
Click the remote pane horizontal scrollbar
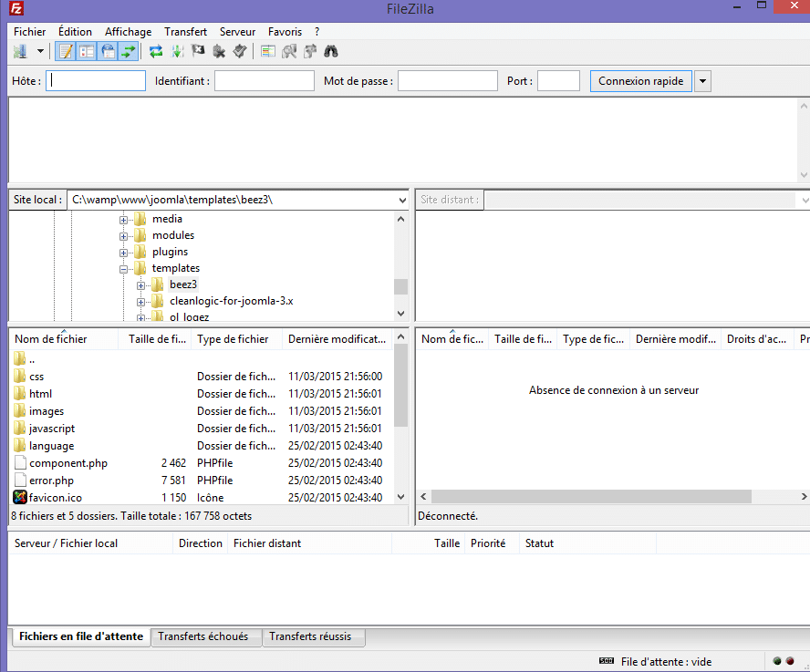591,497
